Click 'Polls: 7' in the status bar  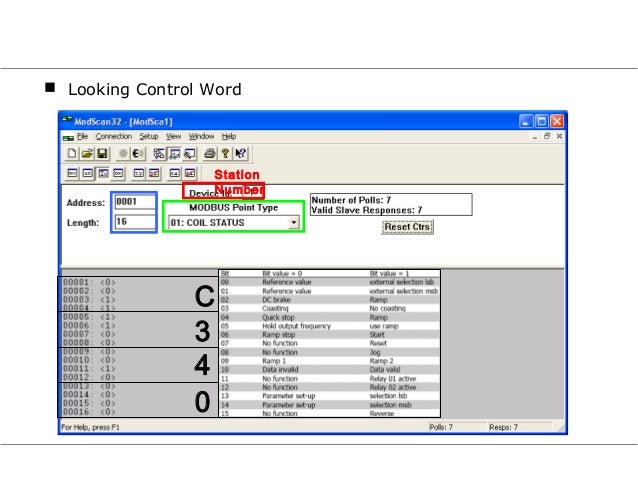(441, 427)
